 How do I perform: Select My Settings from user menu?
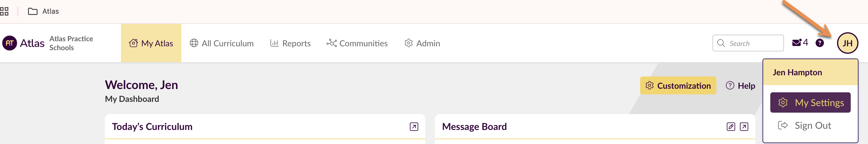click(x=810, y=102)
